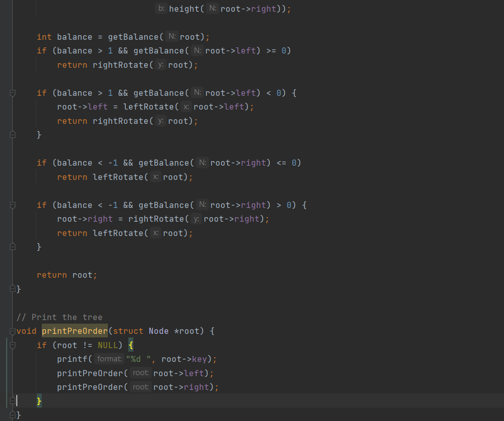
Task: Click the "root:" hint before root->right argument
Action: [x=141, y=387]
